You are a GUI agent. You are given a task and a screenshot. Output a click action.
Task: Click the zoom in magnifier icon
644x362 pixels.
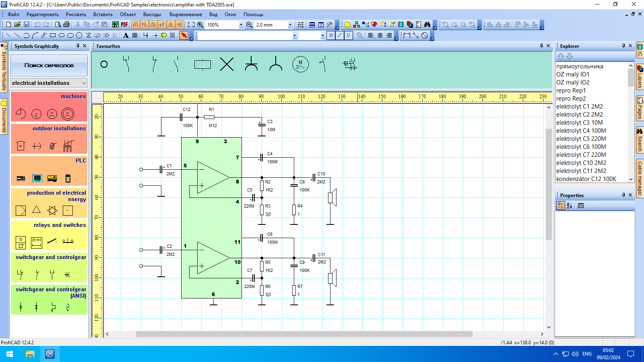click(200, 25)
